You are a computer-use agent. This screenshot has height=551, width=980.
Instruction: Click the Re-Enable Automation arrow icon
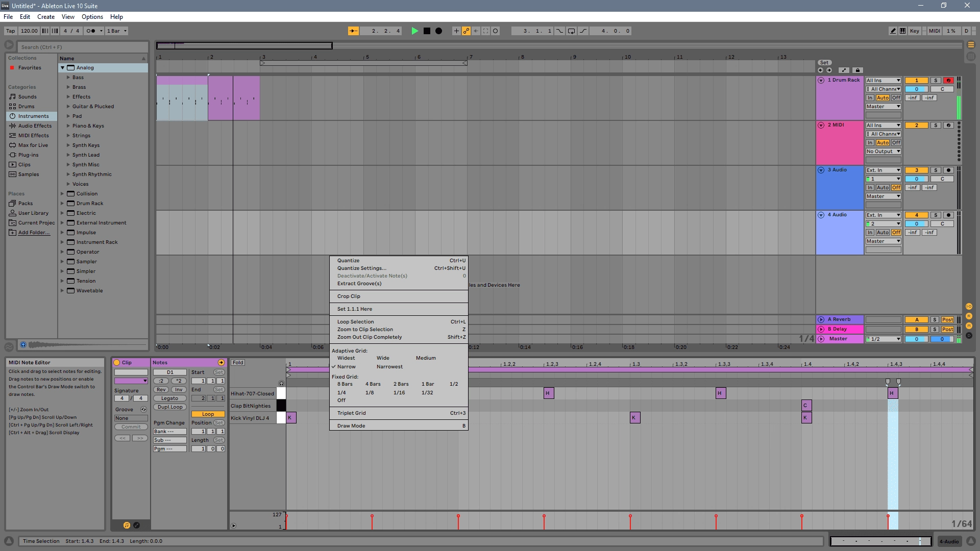tap(476, 31)
